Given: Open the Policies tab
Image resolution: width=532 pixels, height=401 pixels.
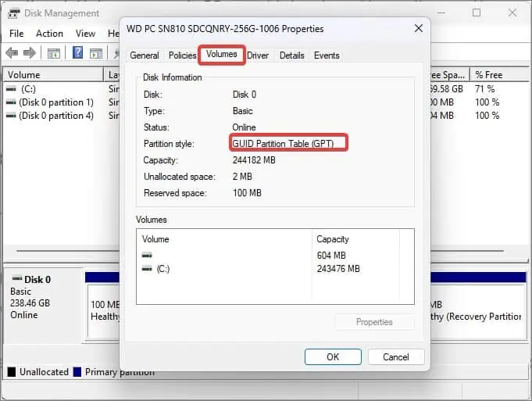Looking at the screenshot, I should click(x=182, y=55).
